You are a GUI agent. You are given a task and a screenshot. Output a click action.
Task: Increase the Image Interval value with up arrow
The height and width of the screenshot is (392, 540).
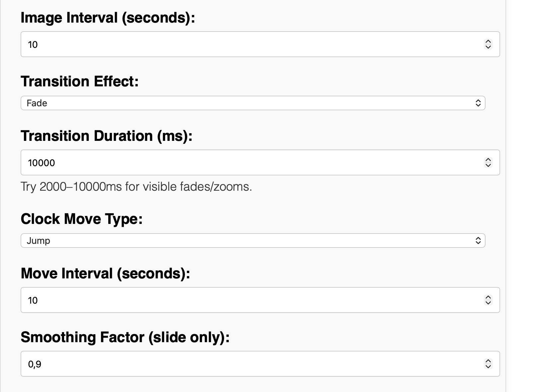pyautogui.click(x=488, y=42)
